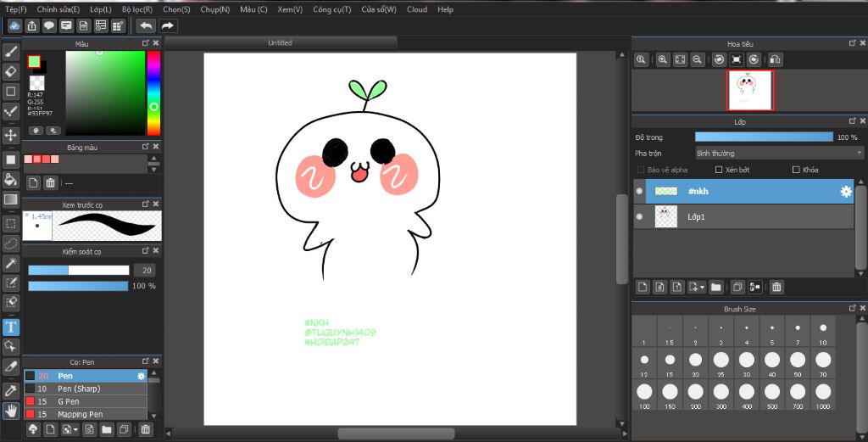Open the Bộ lọc(R) menu

[137, 9]
